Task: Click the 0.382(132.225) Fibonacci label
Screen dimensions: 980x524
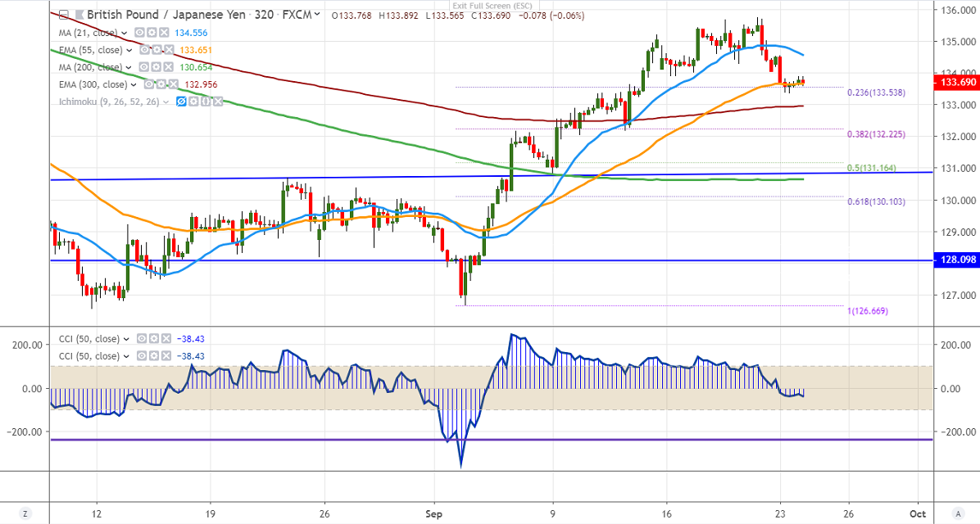Action: pos(876,134)
